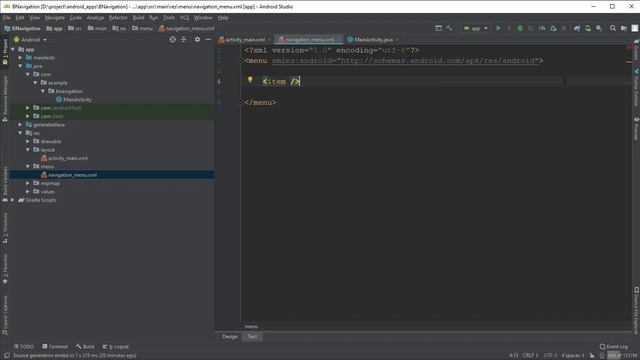
Task: Run the app with the green play button
Action: 498,28
